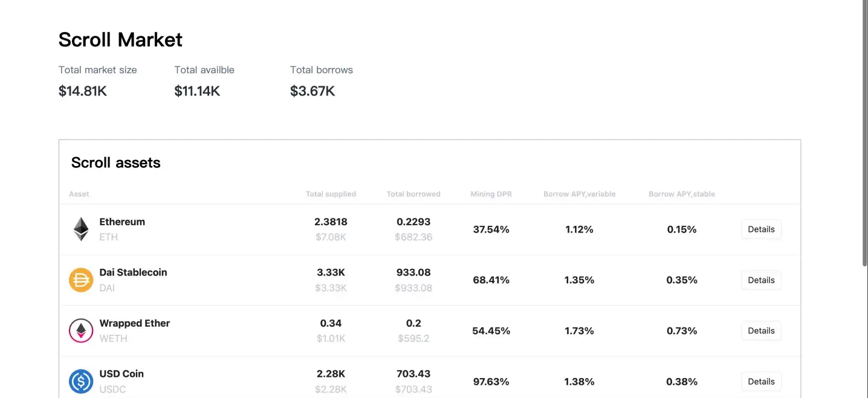Sort by Total borrowed column header
The height and width of the screenshot is (398, 868).
point(413,194)
